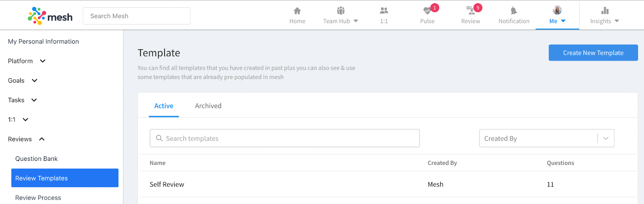
Task: Switch to the Archived tab
Action: point(208,106)
